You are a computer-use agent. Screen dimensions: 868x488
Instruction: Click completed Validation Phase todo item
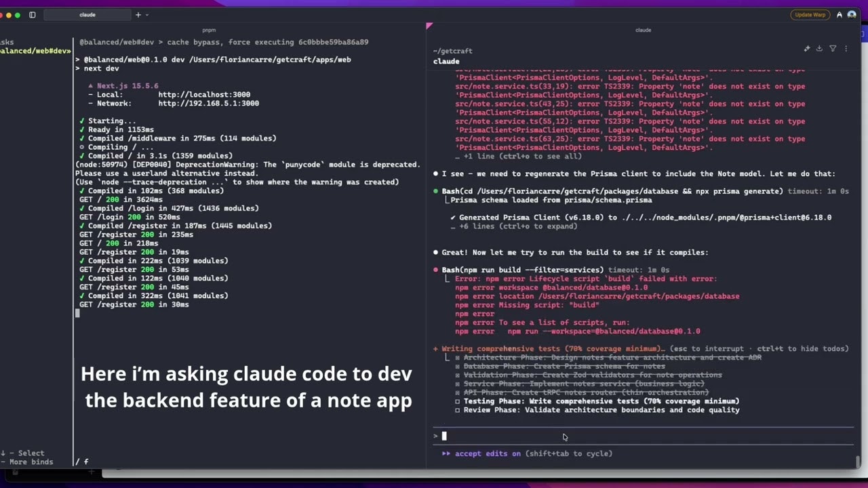(x=588, y=375)
